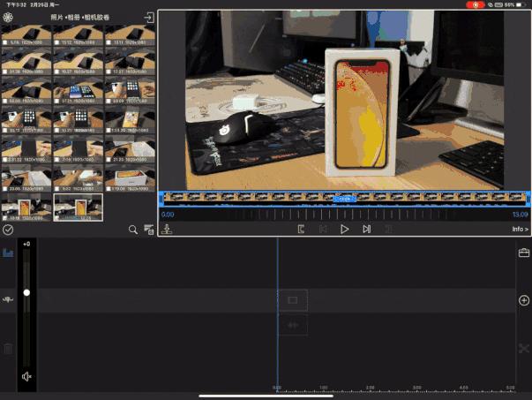532x400 pixels.
Task: Open the toolbox briefcase icon
Action: 524,253
